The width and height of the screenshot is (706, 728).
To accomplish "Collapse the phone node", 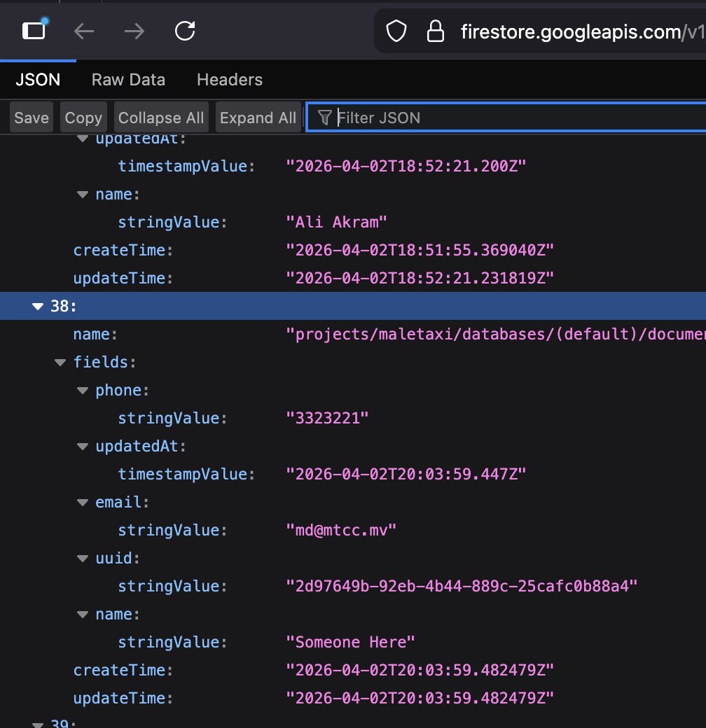I will 83,391.
